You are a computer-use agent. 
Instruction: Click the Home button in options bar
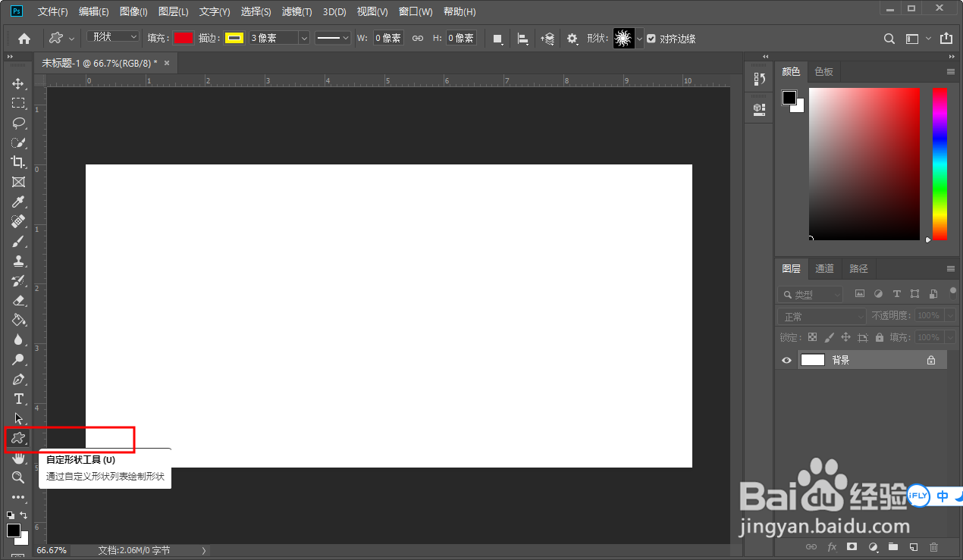(24, 39)
